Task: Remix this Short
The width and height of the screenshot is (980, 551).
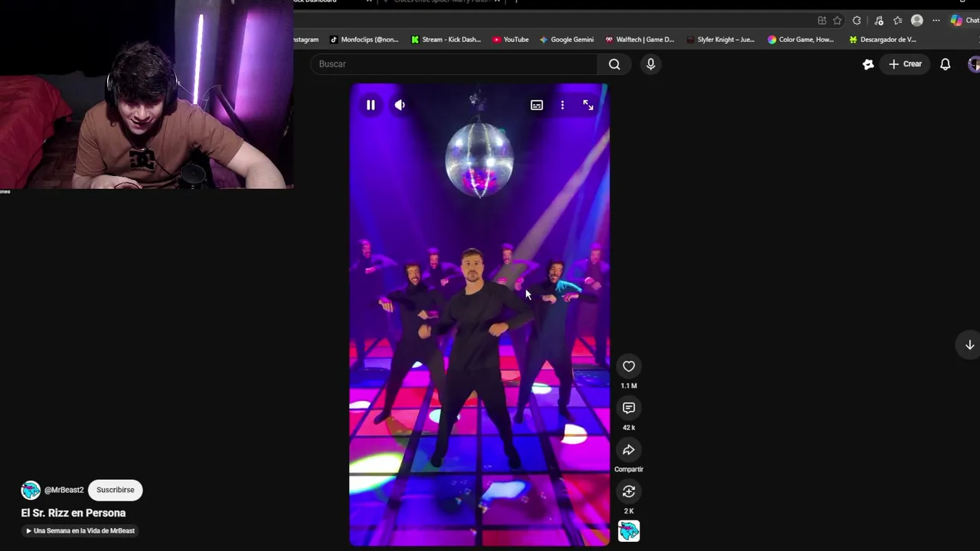Action: click(x=629, y=491)
